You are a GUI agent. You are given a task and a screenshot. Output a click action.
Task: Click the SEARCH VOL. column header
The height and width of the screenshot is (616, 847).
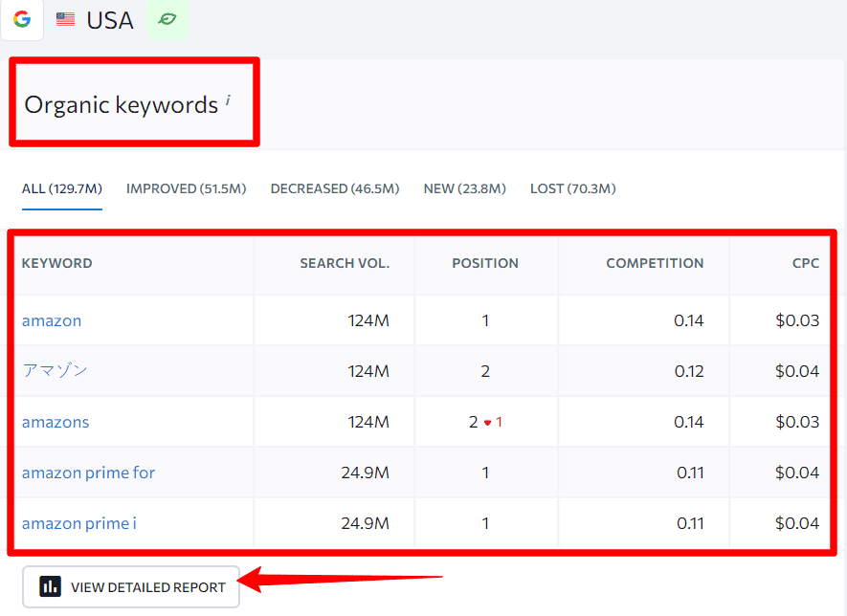click(345, 263)
